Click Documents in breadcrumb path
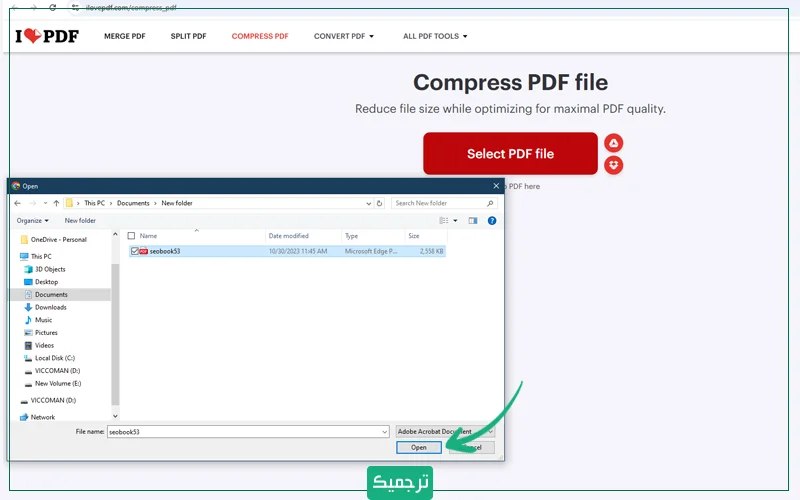Screen dimensions: 800x500 pyautogui.click(x=133, y=203)
